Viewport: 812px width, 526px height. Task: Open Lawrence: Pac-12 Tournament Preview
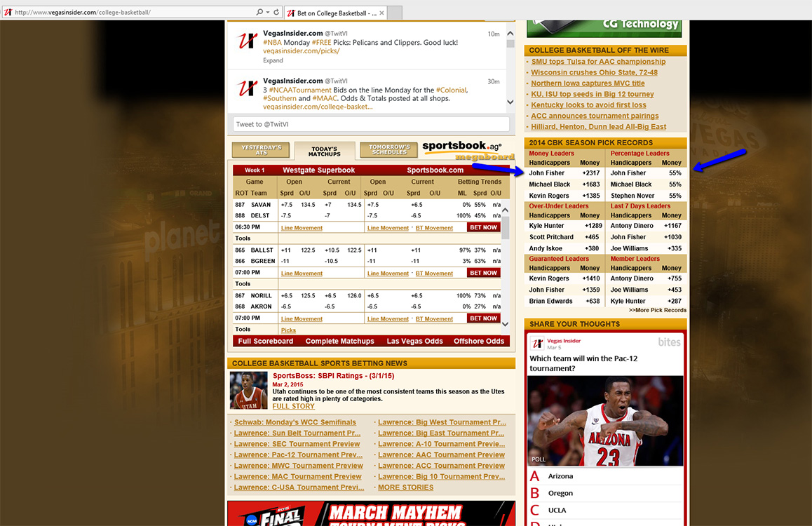[x=298, y=455]
